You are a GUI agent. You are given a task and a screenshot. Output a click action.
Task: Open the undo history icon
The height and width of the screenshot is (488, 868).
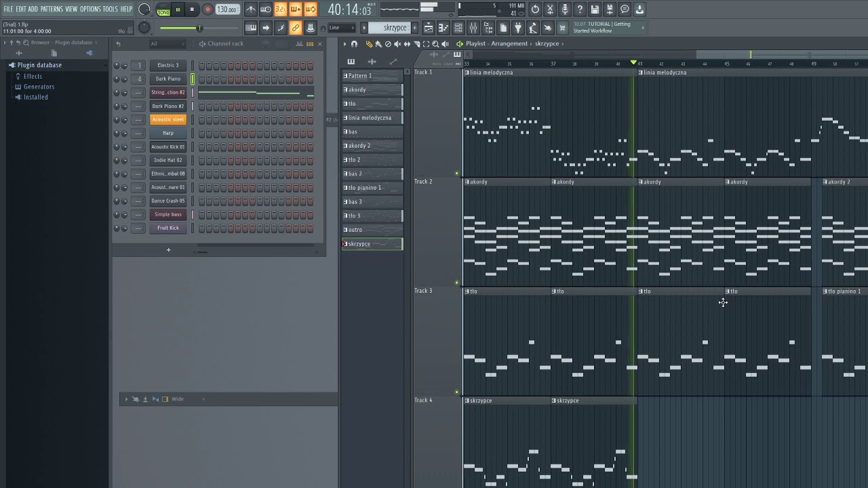click(535, 9)
